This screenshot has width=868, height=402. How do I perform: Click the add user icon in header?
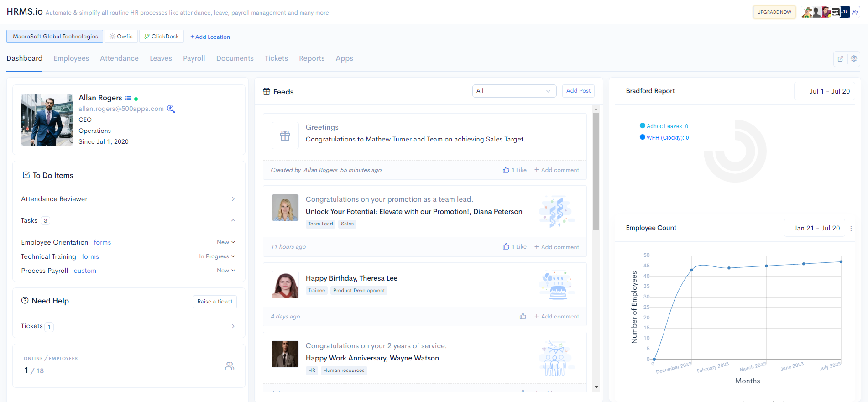855,12
